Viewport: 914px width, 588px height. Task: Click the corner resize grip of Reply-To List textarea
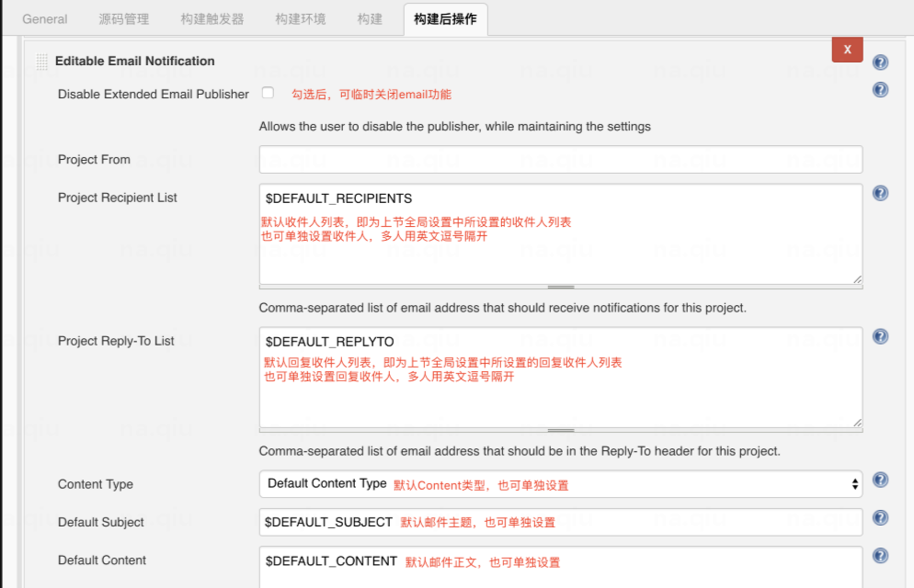(858, 423)
